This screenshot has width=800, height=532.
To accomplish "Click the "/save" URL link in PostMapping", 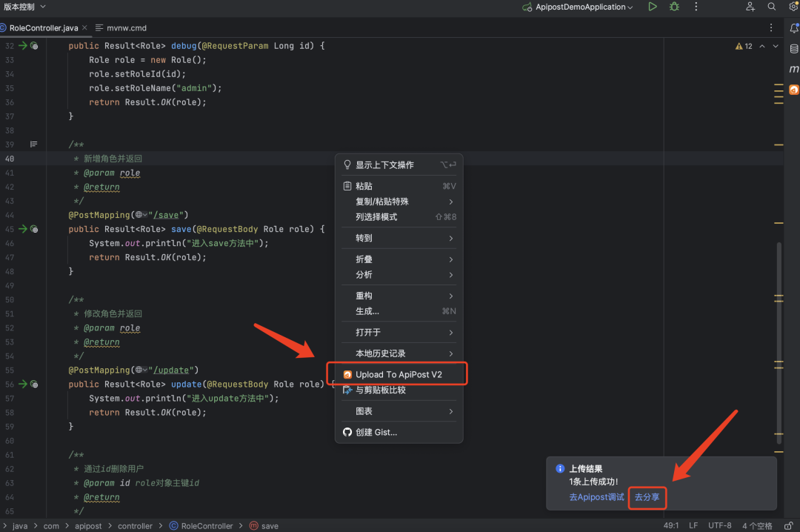I will tap(168, 215).
